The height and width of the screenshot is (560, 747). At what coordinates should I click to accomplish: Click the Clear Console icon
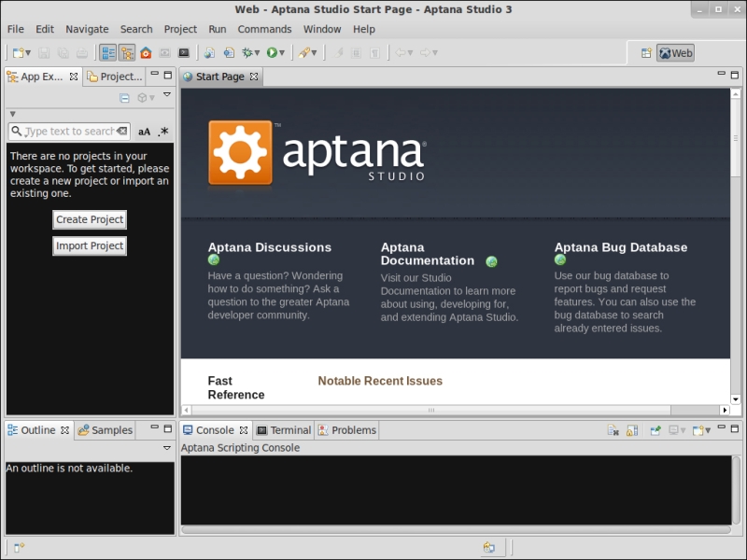[x=613, y=430]
